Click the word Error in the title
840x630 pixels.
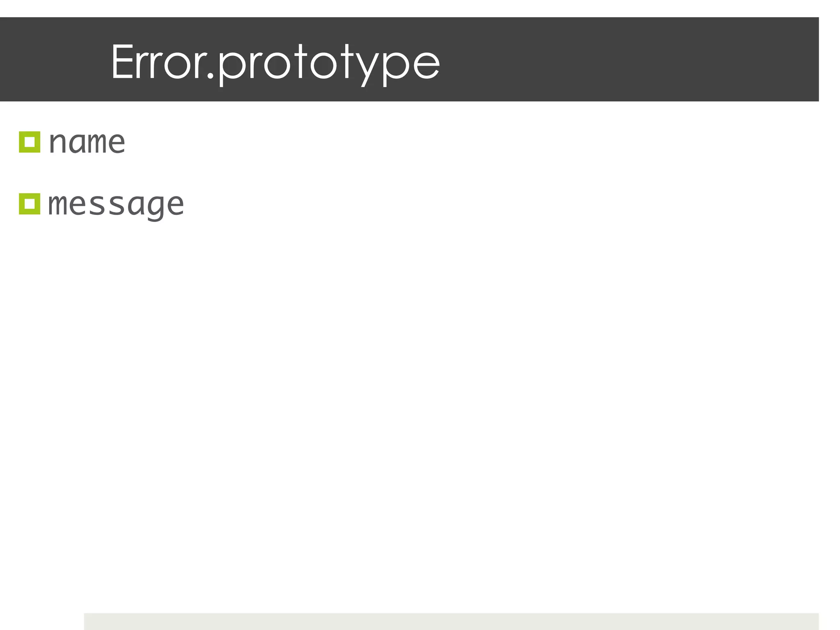click(x=157, y=62)
